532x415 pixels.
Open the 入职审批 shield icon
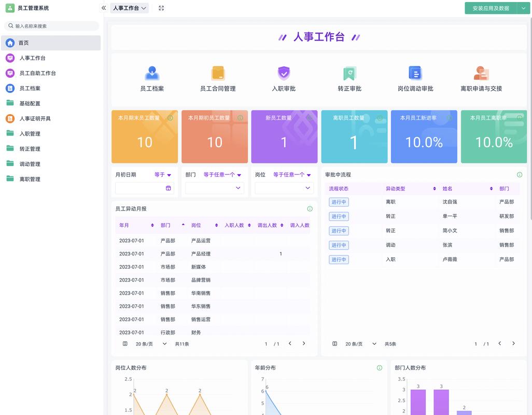click(284, 73)
